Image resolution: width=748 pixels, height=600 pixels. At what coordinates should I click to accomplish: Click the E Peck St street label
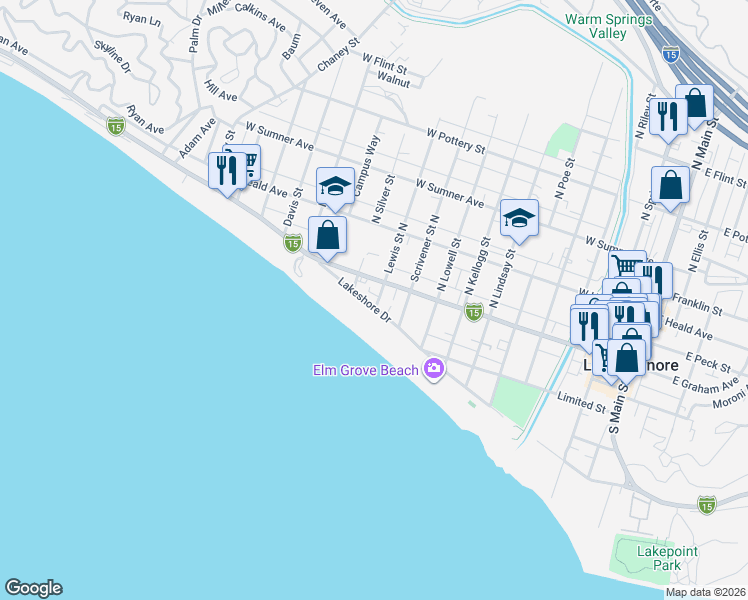coord(708,362)
